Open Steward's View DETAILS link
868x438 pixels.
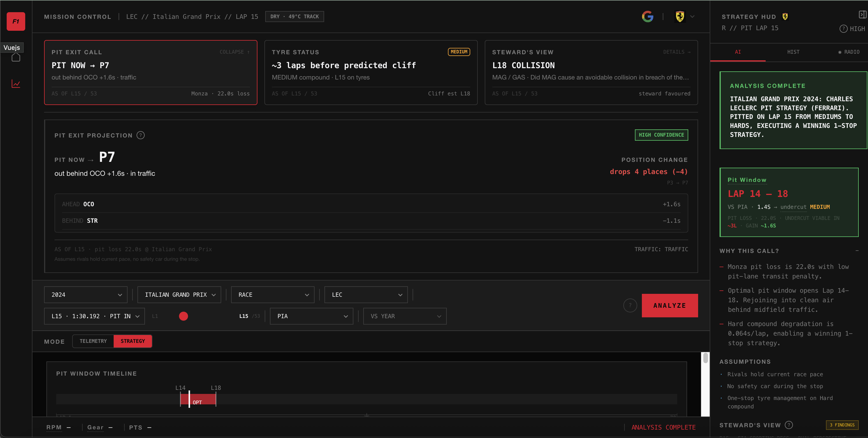pyautogui.click(x=677, y=52)
